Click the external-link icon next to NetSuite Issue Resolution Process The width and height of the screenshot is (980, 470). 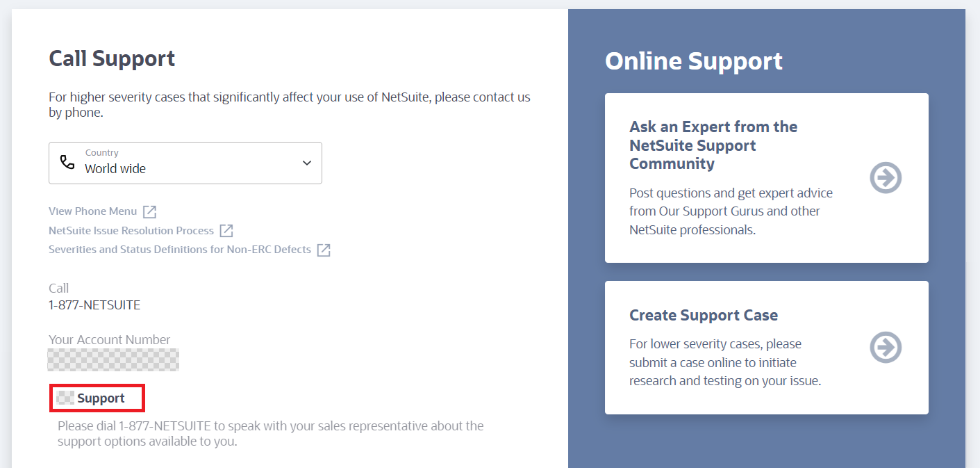tap(226, 230)
